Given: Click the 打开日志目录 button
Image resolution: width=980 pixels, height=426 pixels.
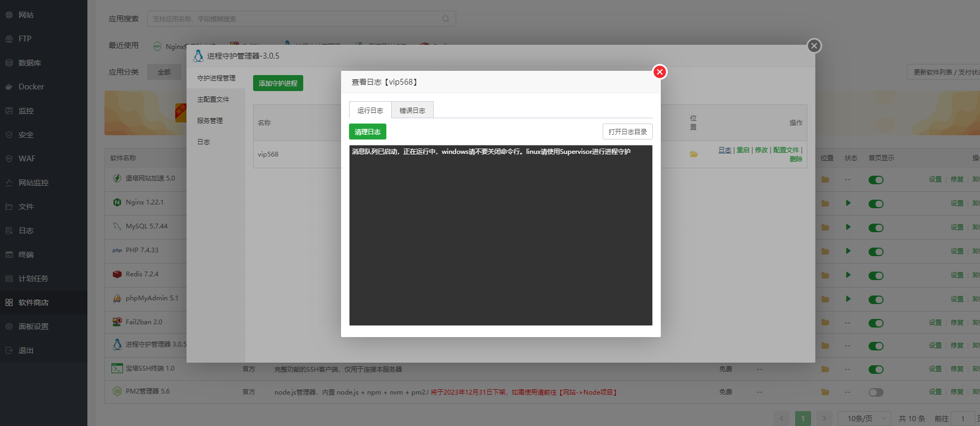Looking at the screenshot, I should coord(627,132).
